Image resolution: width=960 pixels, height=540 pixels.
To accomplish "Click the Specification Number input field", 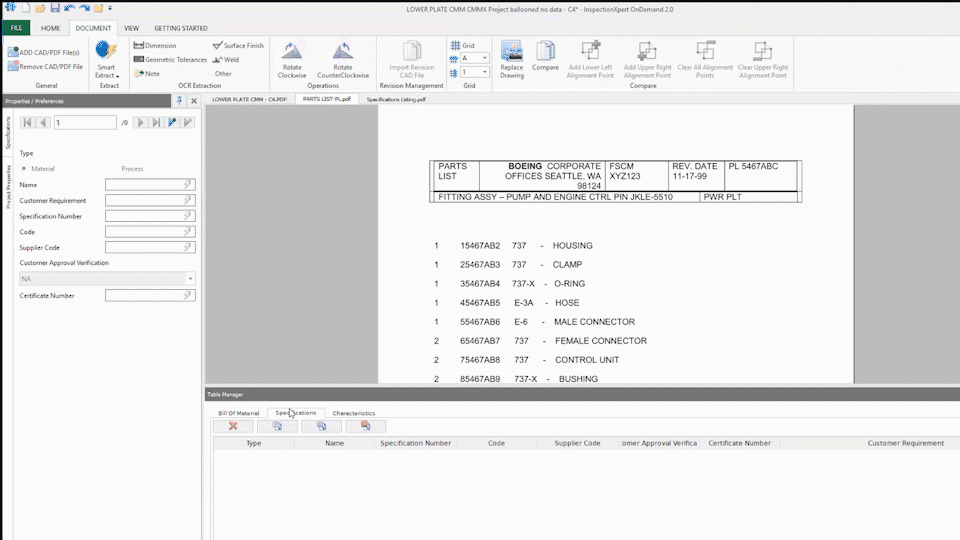I will click(x=149, y=216).
